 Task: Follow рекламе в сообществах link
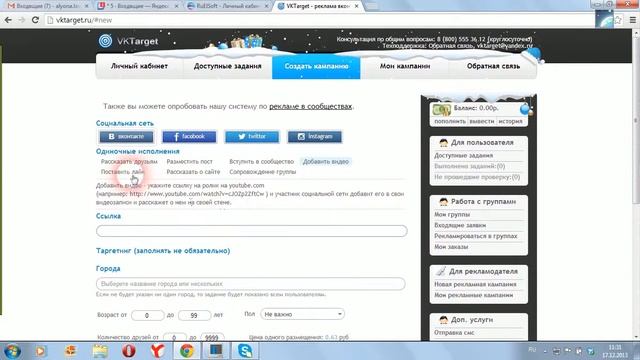(310, 106)
